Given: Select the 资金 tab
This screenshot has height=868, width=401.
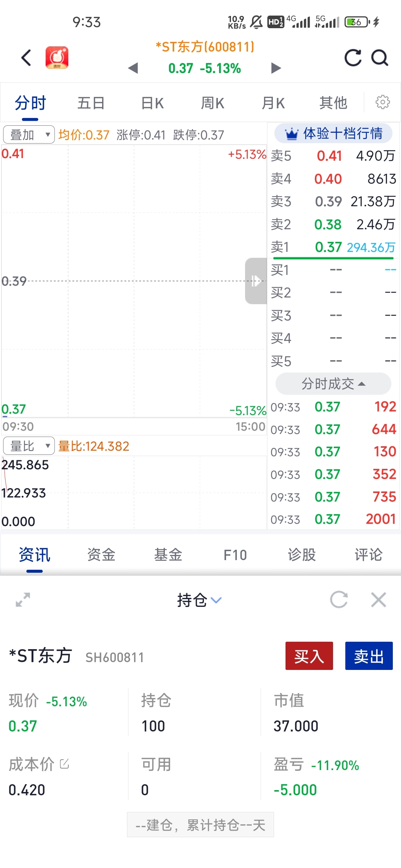Looking at the screenshot, I should point(101,555).
